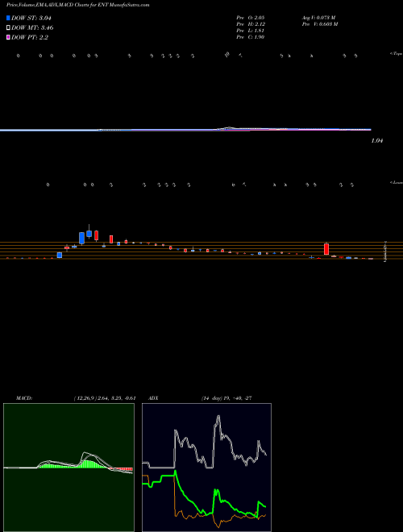Click the 1.04 price label beside EMA line
This screenshot has height=532, width=403.
377,141
